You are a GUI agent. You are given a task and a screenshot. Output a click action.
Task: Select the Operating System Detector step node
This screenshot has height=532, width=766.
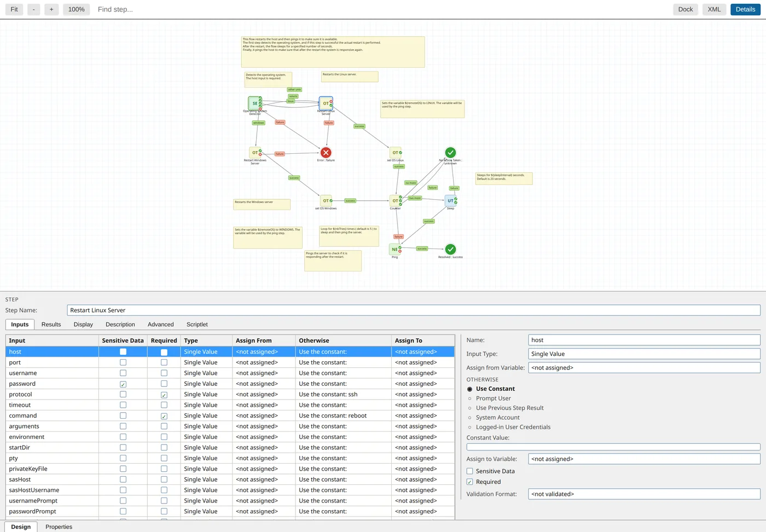255,103
